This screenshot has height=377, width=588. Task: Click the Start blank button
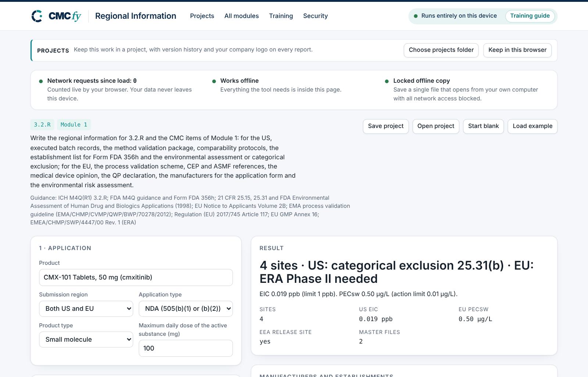483,126
